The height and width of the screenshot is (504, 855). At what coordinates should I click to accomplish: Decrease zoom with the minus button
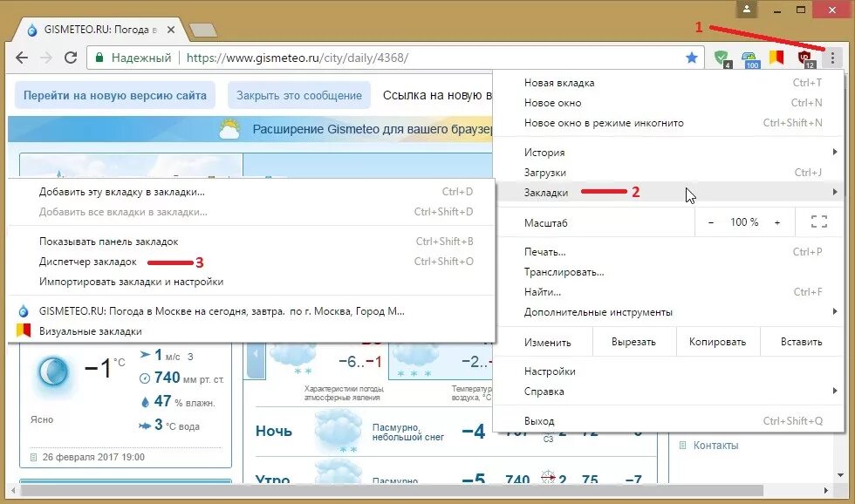pyautogui.click(x=711, y=222)
